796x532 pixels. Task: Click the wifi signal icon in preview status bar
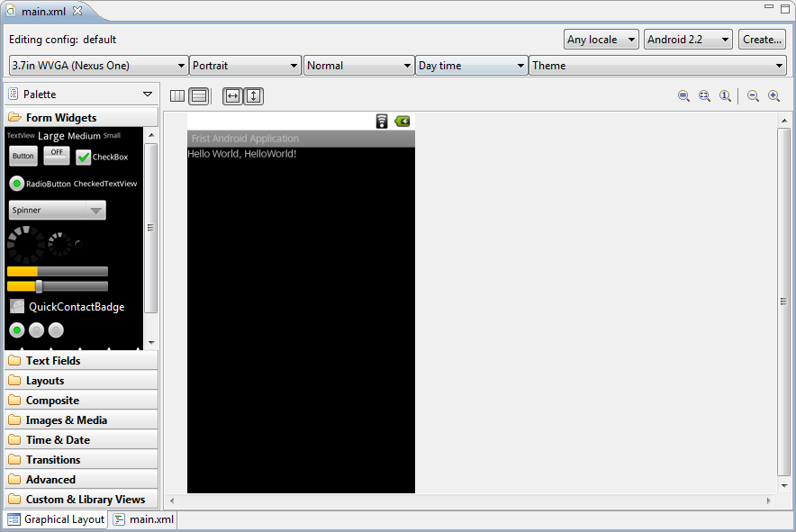pos(382,122)
